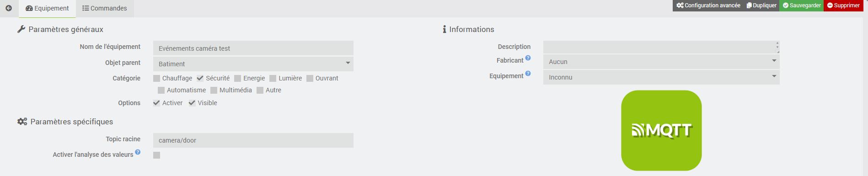
Task: Click the green Sauvegarder button
Action: click(x=801, y=5)
